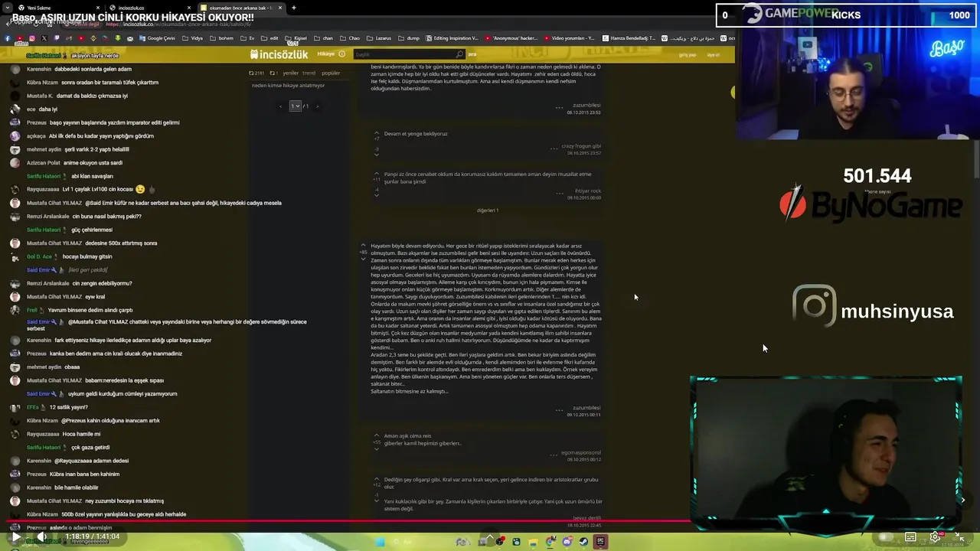Open the Vidya bookmarks folder

point(193,38)
